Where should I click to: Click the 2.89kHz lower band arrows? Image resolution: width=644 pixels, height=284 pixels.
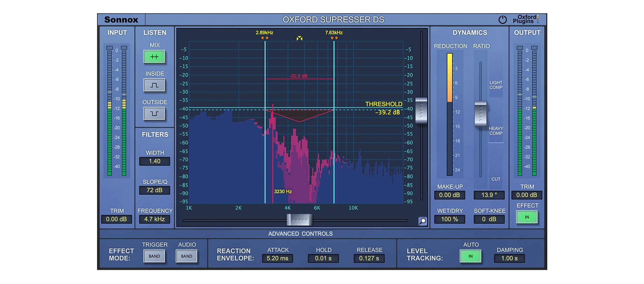265,38
